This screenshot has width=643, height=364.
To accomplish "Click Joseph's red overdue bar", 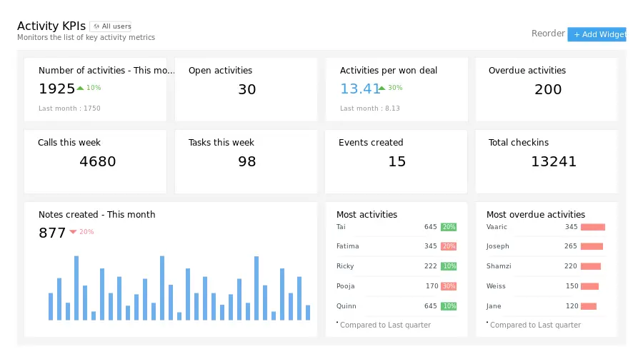I will [x=592, y=246].
